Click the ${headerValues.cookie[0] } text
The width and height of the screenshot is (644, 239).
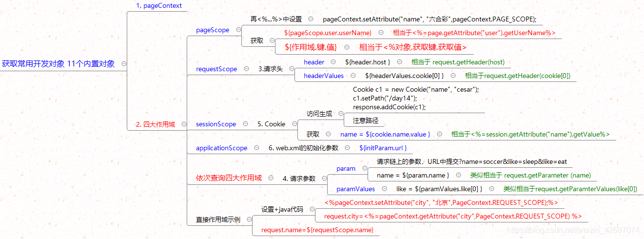click(x=405, y=76)
